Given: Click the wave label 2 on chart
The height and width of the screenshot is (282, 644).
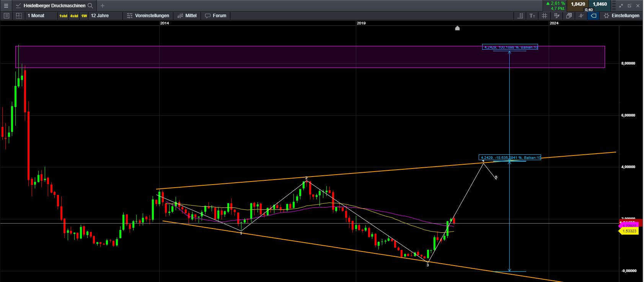Looking at the screenshot, I should pyautogui.click(x=307, y=178).
